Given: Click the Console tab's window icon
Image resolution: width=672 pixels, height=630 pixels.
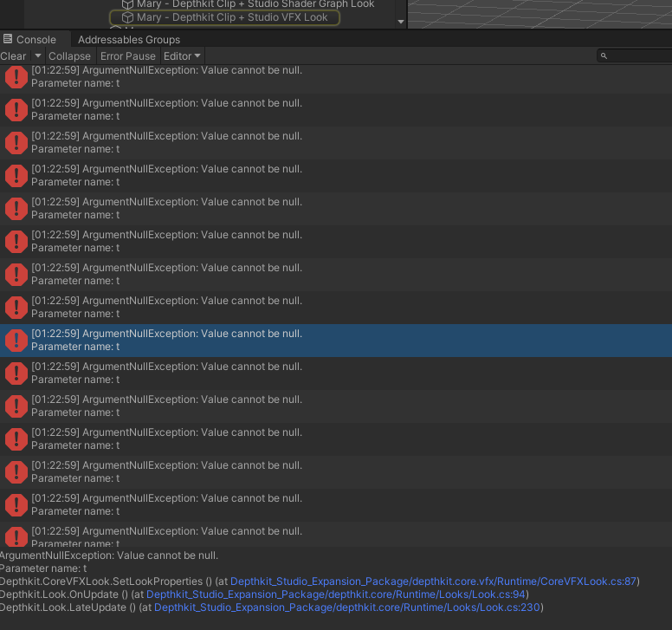Looking at the screenshot, I should click(x=8, y=39).
